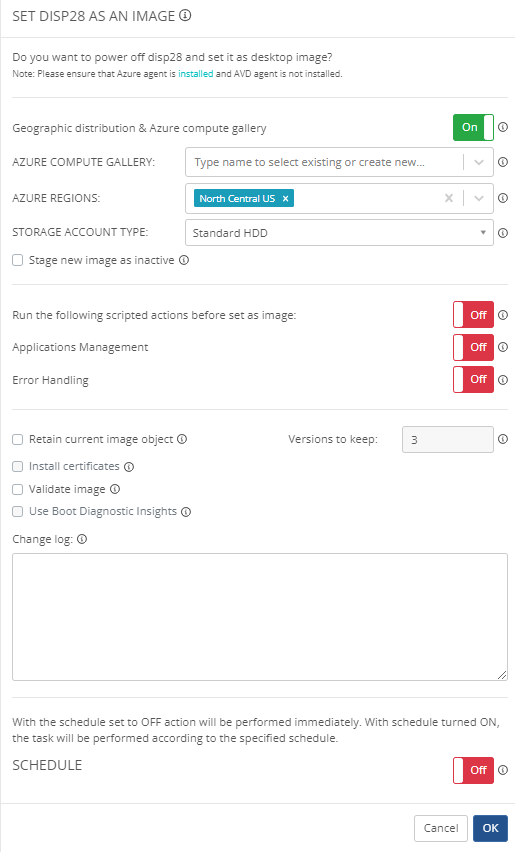Expand Azure Regions dropdown chevron
The height and width of the screenshot is (852, 515).
click(479, 198)
